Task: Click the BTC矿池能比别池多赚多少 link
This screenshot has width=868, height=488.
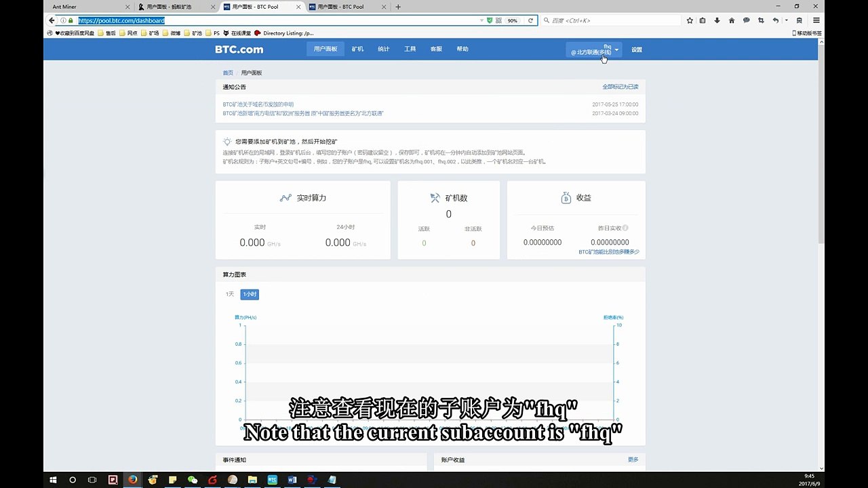Action: pyautogui.click(x=608, y=251)
